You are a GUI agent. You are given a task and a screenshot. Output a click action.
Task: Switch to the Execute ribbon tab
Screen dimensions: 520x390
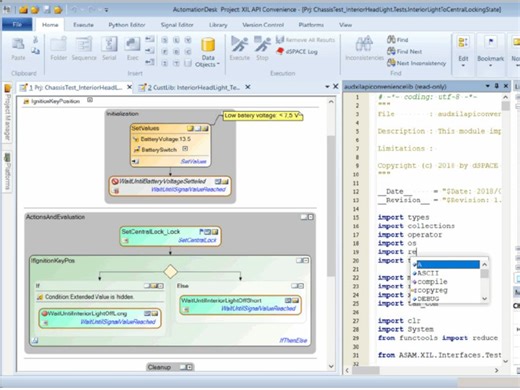coord(83,25)
